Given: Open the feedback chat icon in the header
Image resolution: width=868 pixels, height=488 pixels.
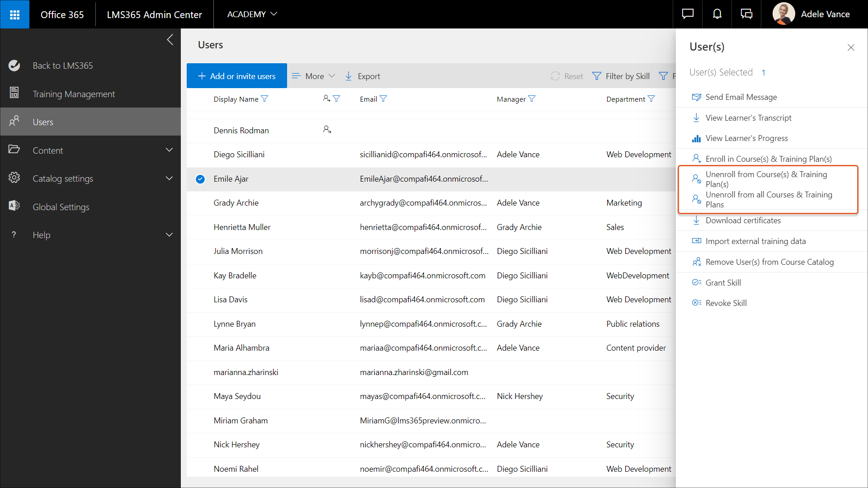Looking at the screenshot, I should 688,14.
